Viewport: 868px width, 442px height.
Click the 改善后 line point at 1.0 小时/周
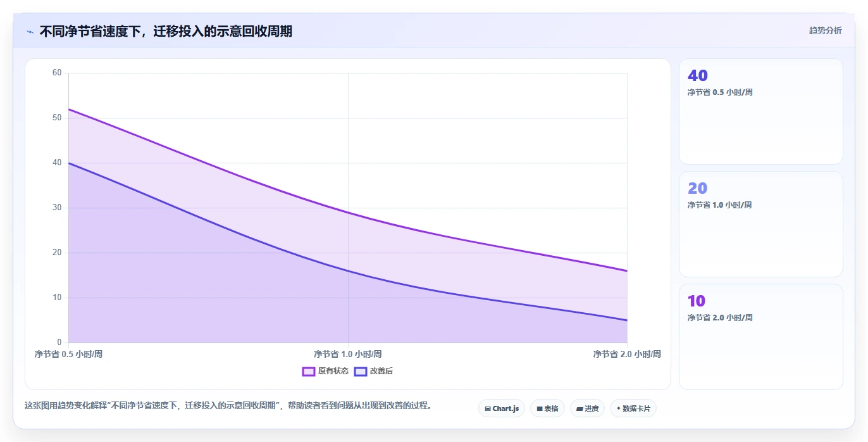(x=348, y=271)
